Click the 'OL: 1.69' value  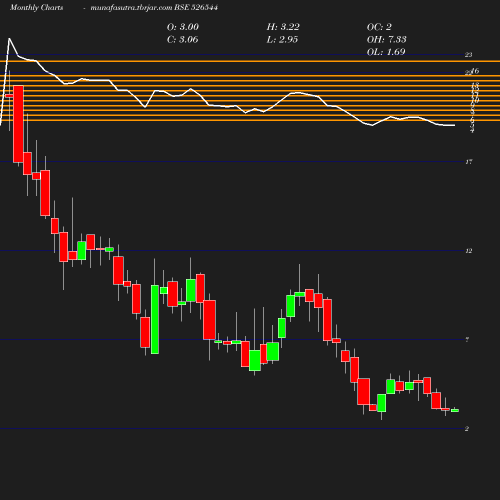click(x=386, y=52)
